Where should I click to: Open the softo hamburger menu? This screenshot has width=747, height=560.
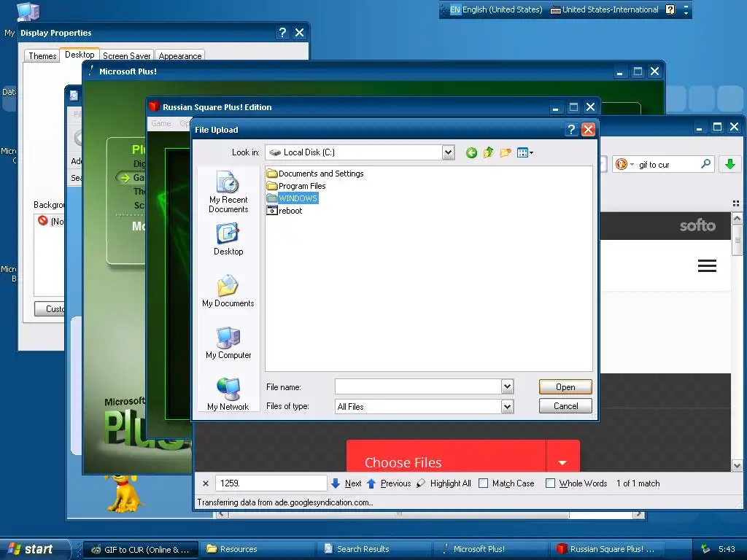click(x=707, y=265)
